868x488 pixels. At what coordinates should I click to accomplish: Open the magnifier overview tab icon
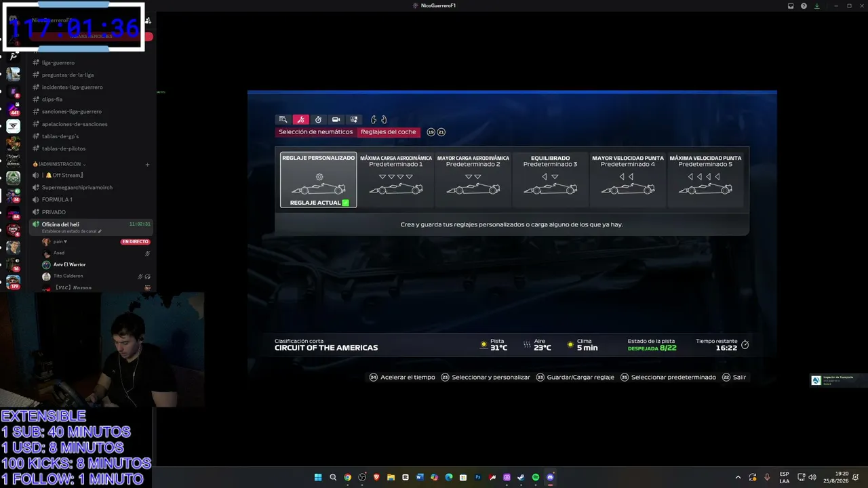pos(283,120)
